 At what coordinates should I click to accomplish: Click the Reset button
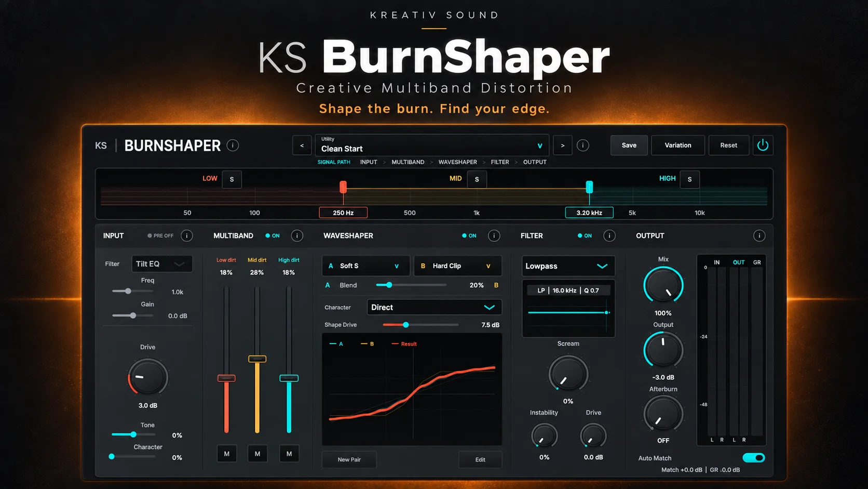click(729, 145)
